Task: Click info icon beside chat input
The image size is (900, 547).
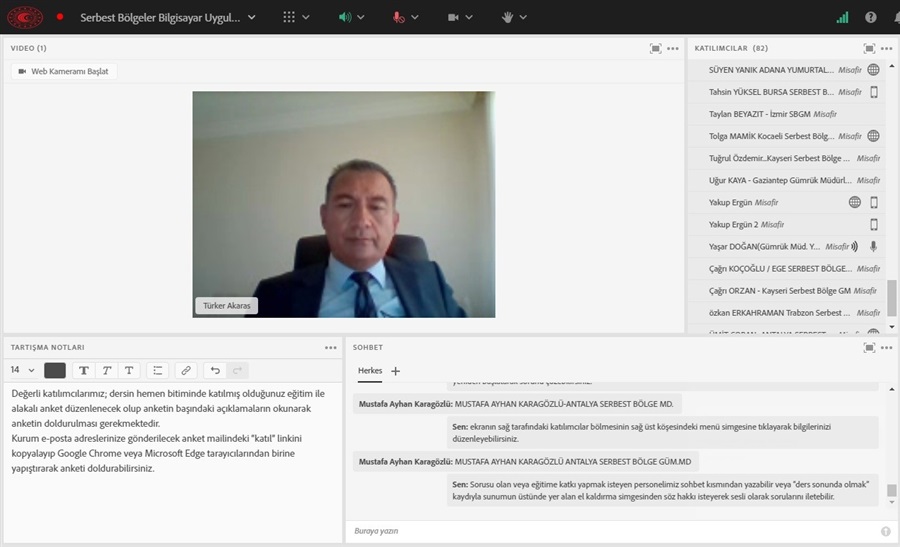Action: (886, 532)
